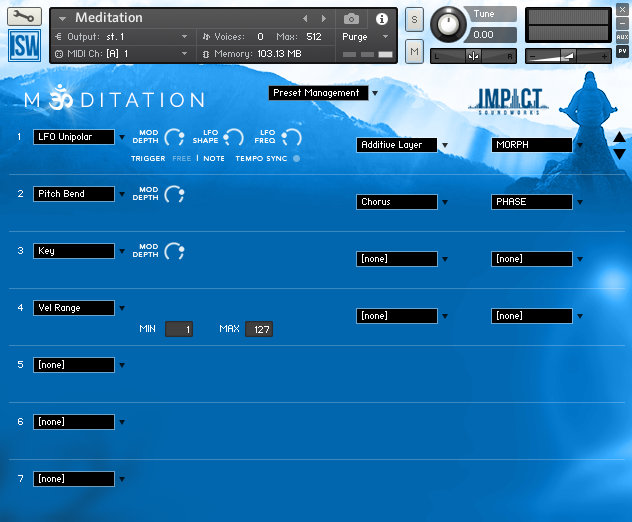Screen dimensions: 632x522
Task: Click the Meditation instrument name field
Action: coord(109,18)
